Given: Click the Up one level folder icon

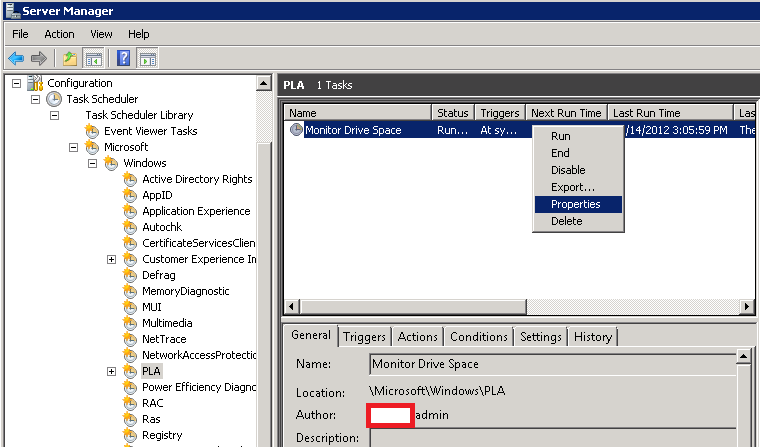Looking at the screenshot, I should [70, 59].
